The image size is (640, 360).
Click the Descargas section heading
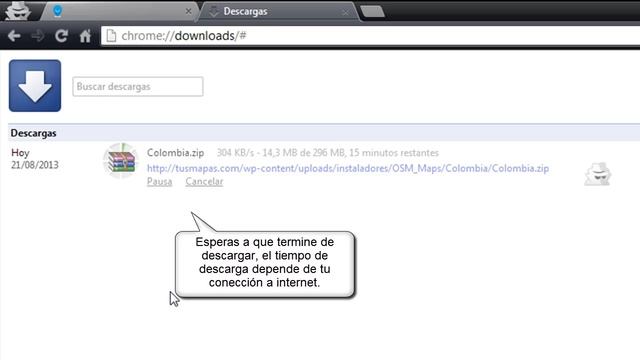click(x=33, y=133)
